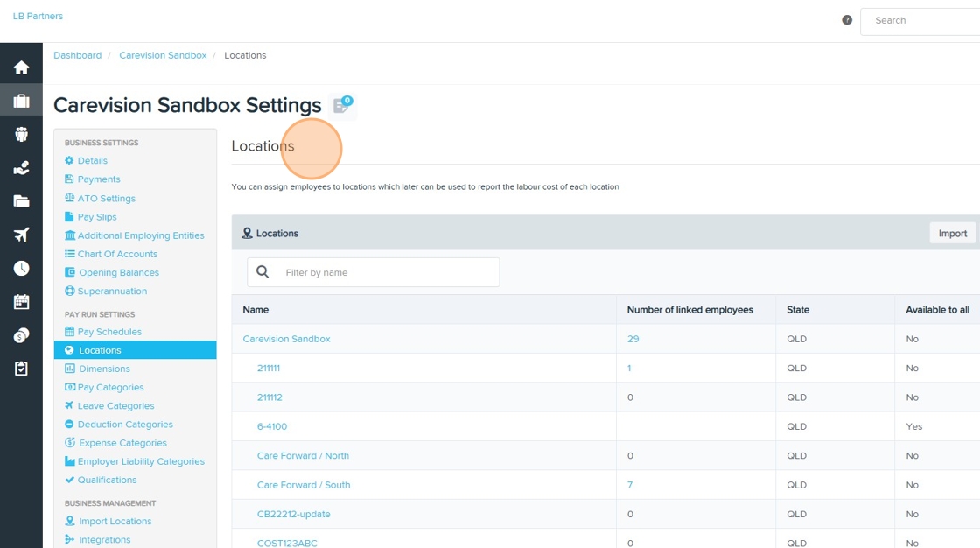Click the checkmark icon next to Qualifications
Screen dimensions: 980x548
click(x=69, y=480)
